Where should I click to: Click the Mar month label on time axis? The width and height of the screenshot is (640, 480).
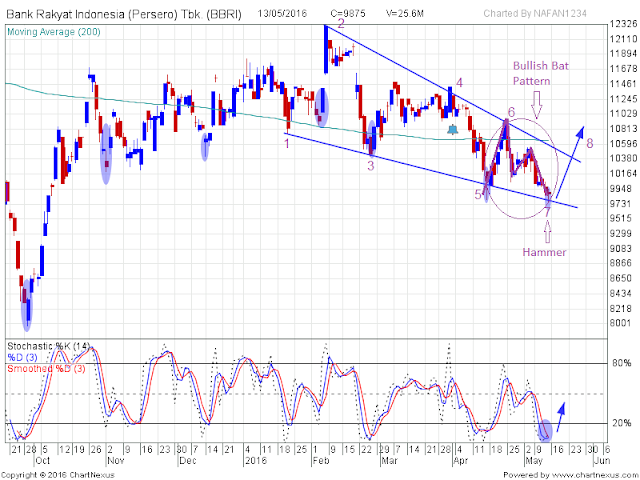389,461
